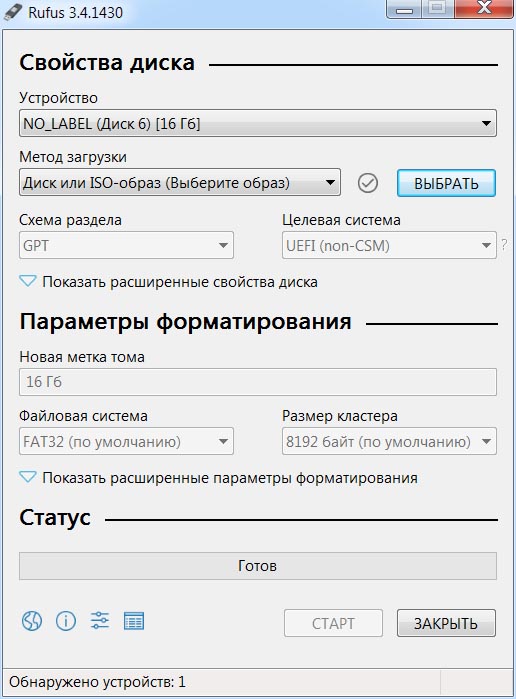Click the СТАРТ button
516x699 pixels.
click(x=333, y=623)
